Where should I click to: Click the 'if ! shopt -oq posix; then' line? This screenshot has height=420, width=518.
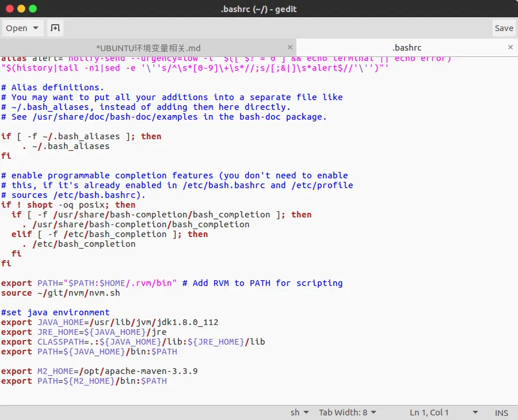pyautogui.click(x=68, y=205)
